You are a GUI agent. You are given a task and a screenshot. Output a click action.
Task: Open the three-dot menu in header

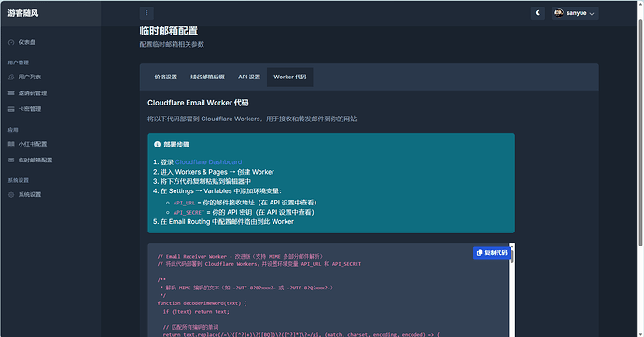point(147,13)
